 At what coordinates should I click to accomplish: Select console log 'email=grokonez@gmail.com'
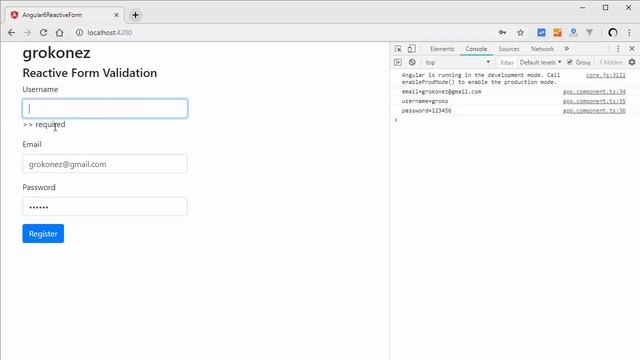click(441, 91)
